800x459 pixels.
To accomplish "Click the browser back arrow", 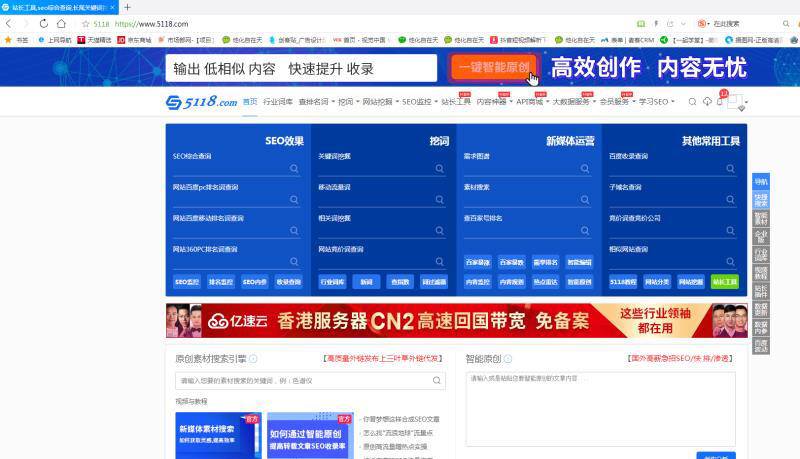I will tap(9, 23).
